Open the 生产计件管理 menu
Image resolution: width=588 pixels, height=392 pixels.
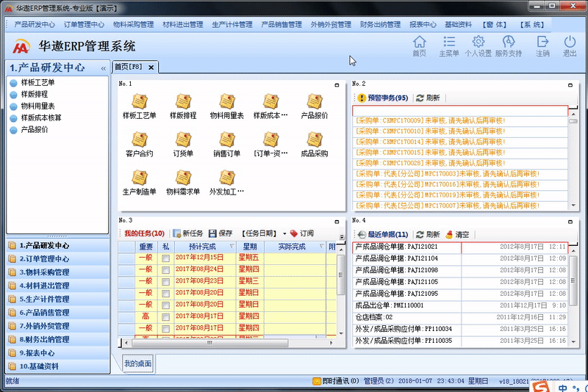click(x=232, y=25)
